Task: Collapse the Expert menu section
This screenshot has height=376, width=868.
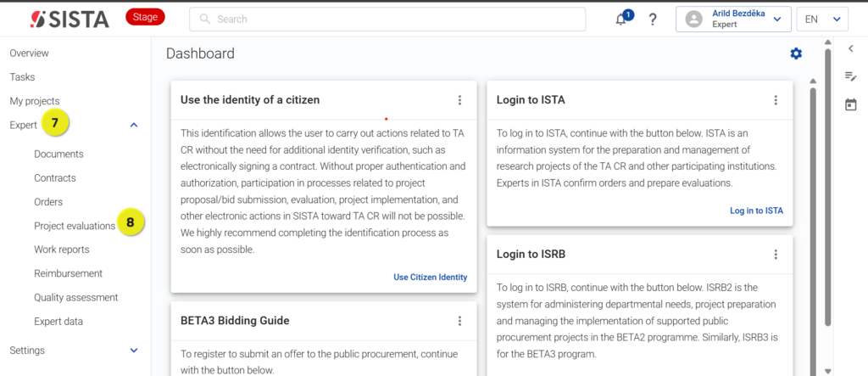Action: [x=133, y=126]
